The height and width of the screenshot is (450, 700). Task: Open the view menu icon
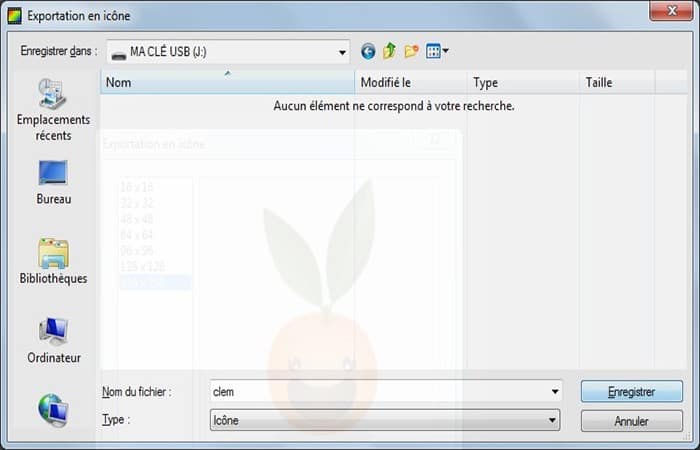[x=433, y=51]
